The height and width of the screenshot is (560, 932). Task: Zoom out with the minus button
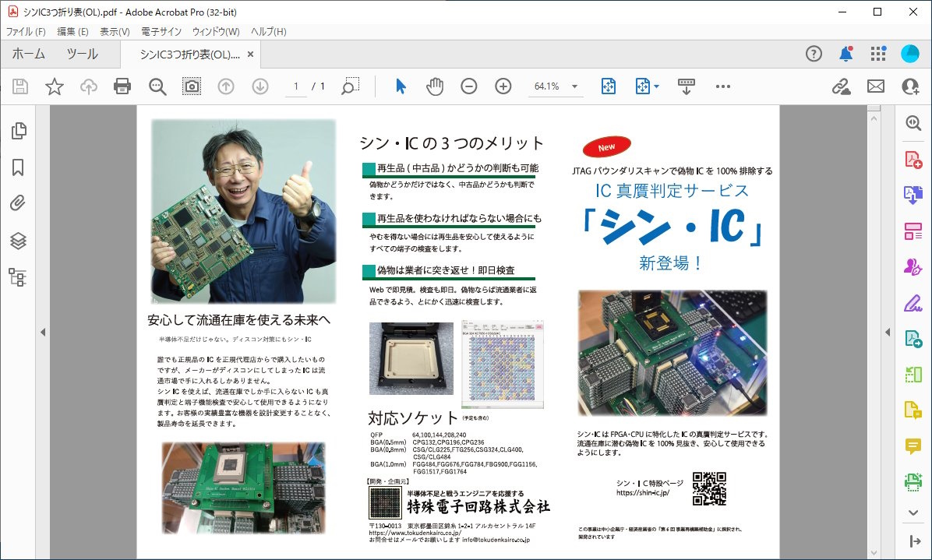click(x=469, y=86)
